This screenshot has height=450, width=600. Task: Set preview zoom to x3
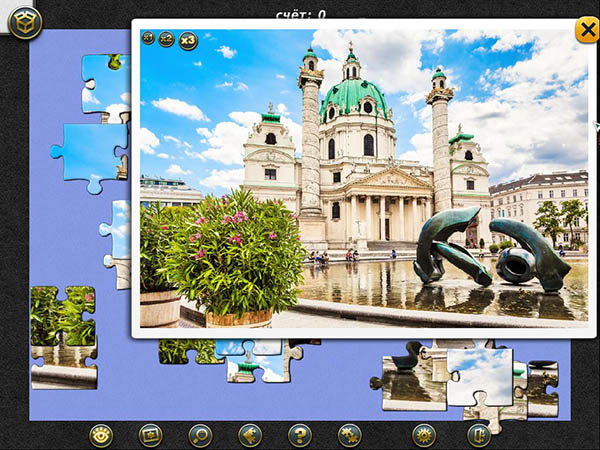[188, 40]
